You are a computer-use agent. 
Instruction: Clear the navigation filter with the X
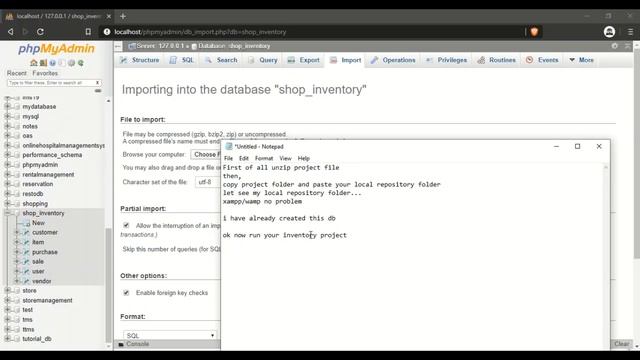pos(98,83)
